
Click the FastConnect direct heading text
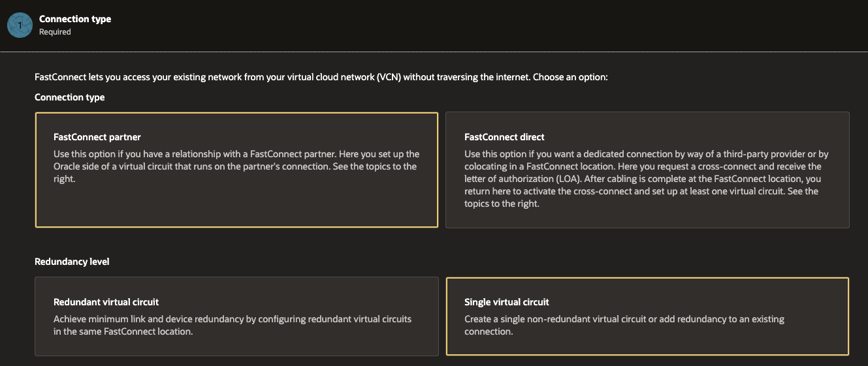504,137
